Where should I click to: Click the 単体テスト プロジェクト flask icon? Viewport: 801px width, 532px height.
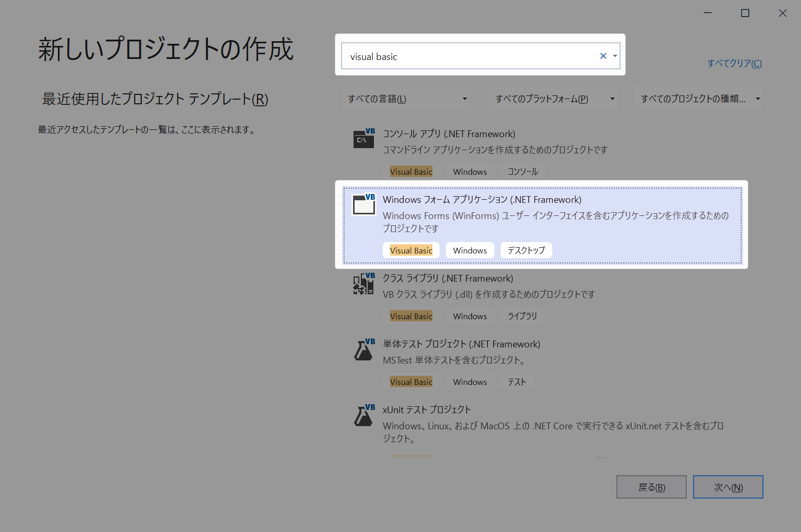(364, 349)
